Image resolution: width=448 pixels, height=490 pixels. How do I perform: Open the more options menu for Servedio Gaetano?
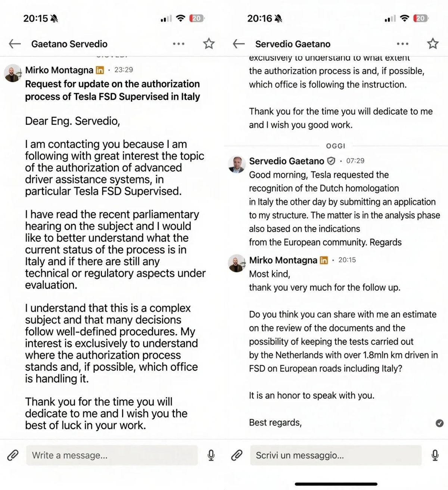tap(402, 44)
